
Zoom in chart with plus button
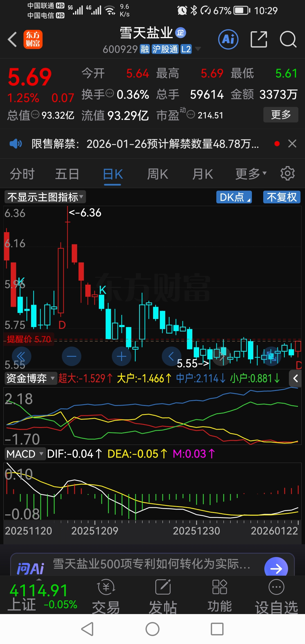pos(121,356)
